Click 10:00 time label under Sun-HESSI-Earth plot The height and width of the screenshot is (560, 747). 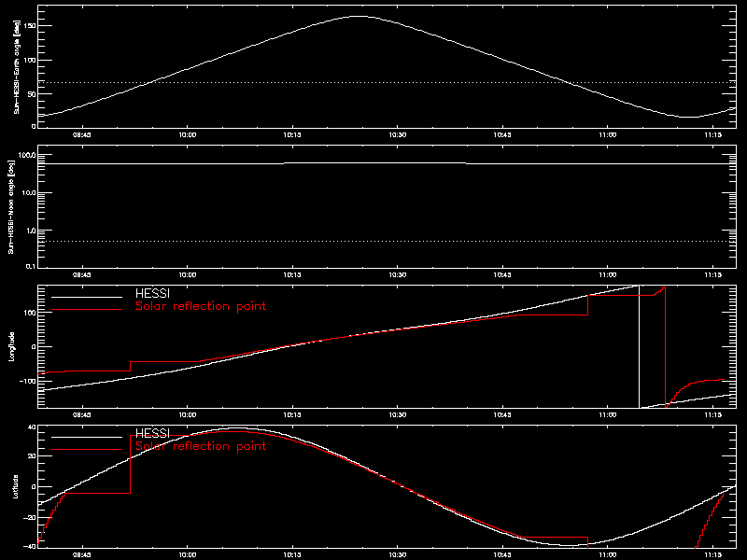tap(188, 135)
